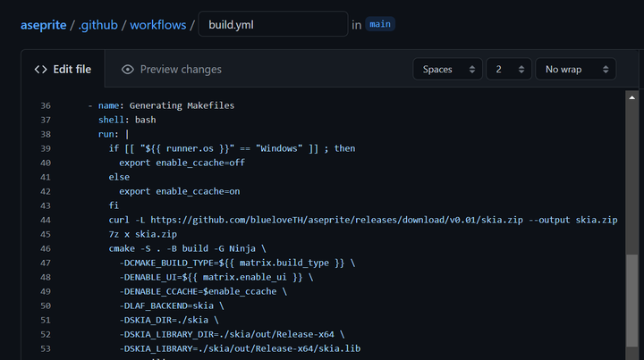Switch to the Preview changes tab
This screenshot has height=360, width=644.
pyautogui.click(x=171, y=70)
